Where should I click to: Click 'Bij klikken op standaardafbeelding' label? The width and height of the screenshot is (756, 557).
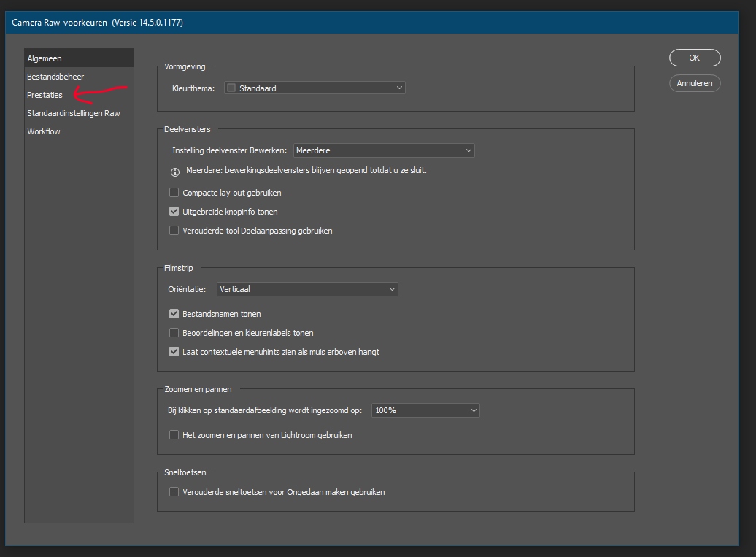[x=265, y=410]
